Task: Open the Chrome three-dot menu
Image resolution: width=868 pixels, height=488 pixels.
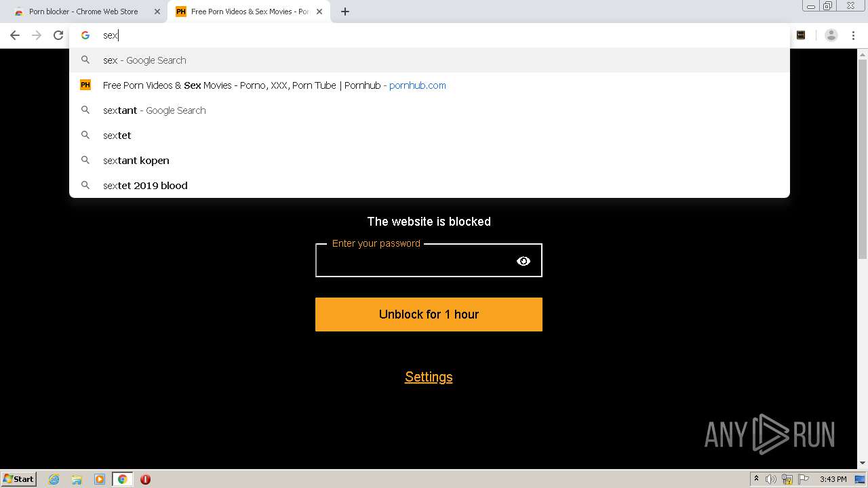Action: (853, 35)
